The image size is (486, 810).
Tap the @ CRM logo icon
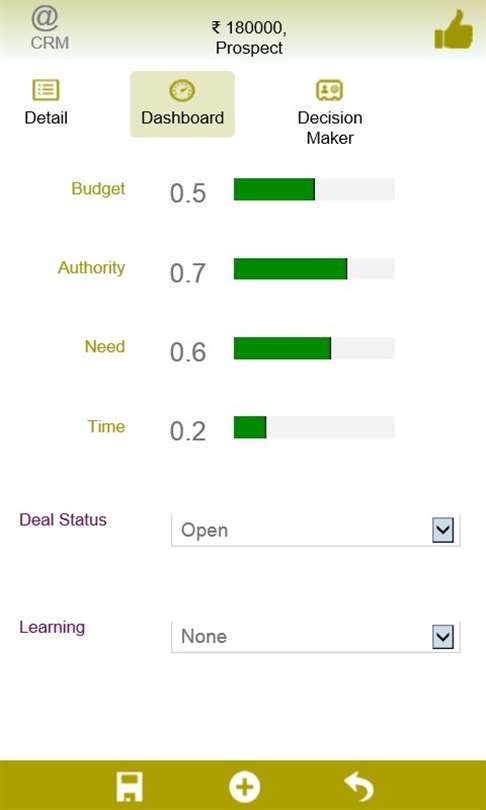(x=49, y=30)
